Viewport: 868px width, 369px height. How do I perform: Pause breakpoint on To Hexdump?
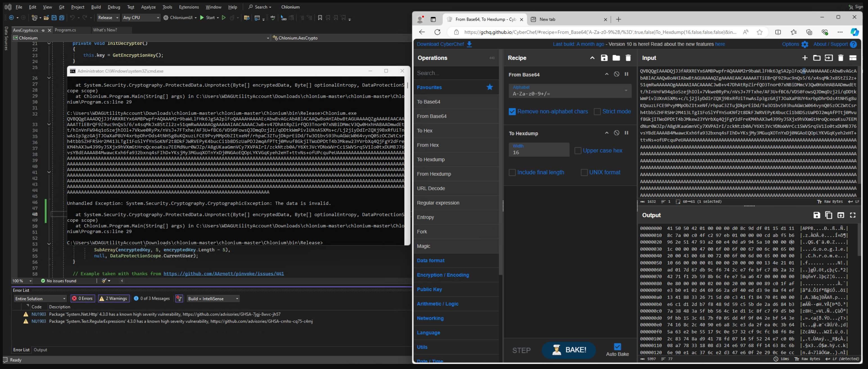[626, 133]
